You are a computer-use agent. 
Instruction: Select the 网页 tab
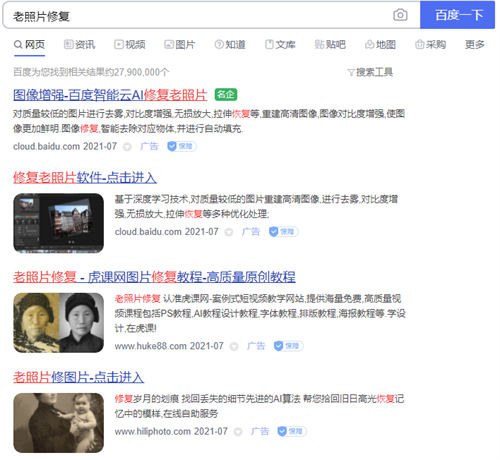point(29,44)
